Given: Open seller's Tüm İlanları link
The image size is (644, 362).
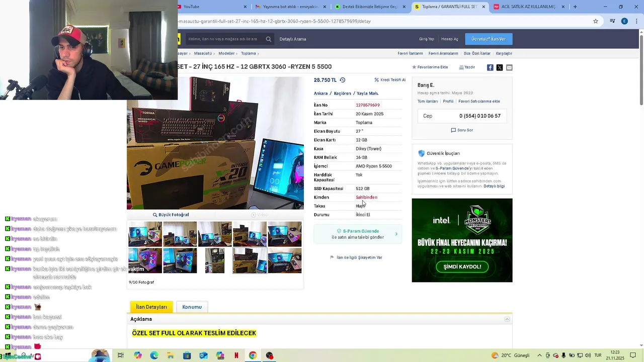Looking at the screenshot, I should pyautogui.click(x=428, y=101).
